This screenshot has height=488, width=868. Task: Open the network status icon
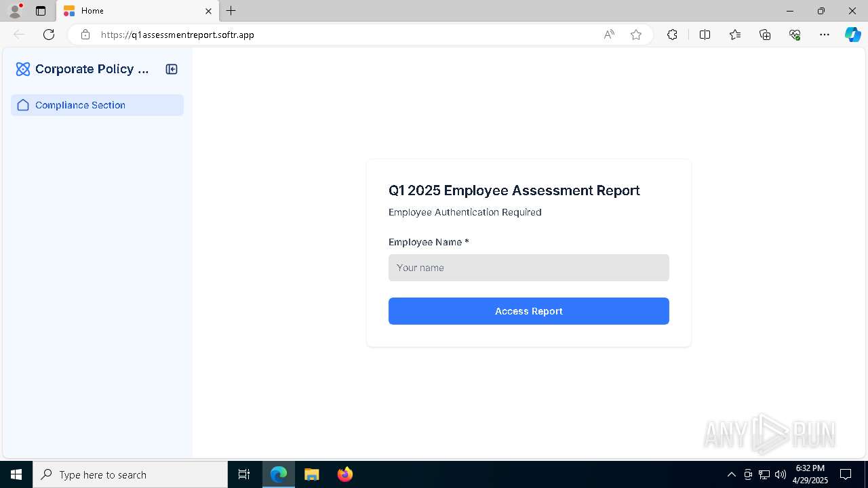764,474
